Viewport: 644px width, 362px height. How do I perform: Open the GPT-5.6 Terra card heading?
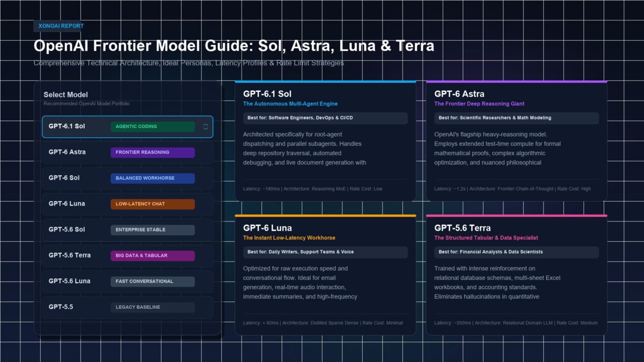tap(463, 228)
